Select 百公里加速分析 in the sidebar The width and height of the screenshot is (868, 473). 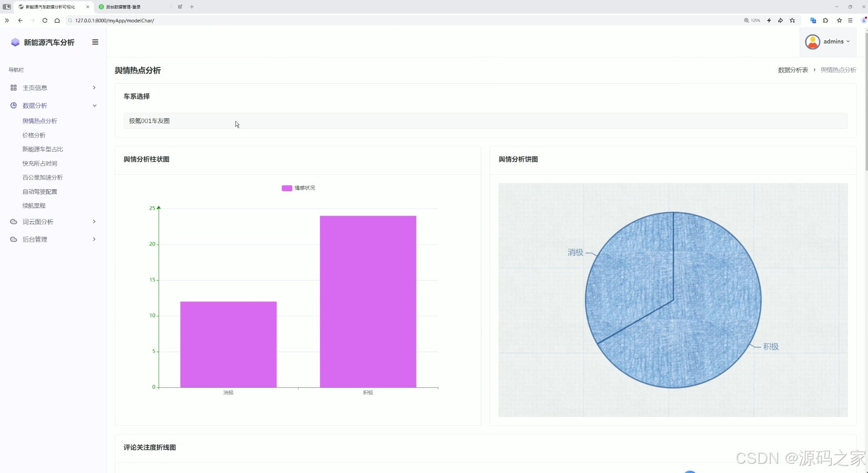[x=43, y=177]
